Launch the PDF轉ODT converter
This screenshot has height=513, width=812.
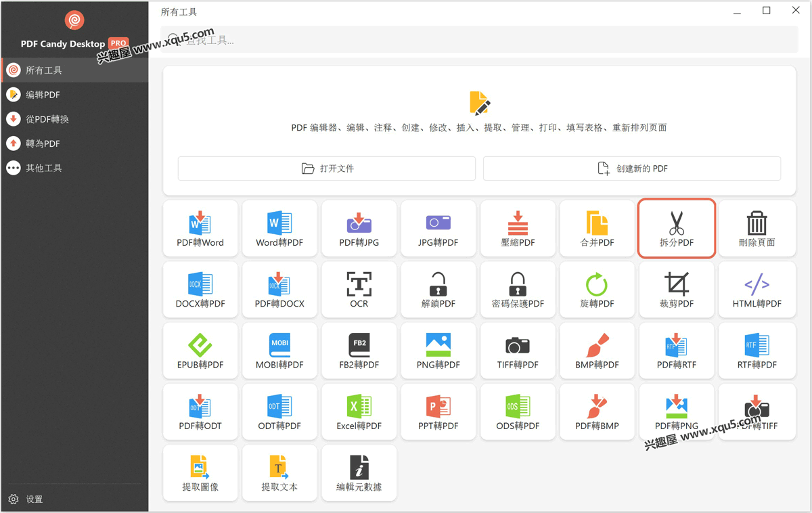[x=200, y=412]
